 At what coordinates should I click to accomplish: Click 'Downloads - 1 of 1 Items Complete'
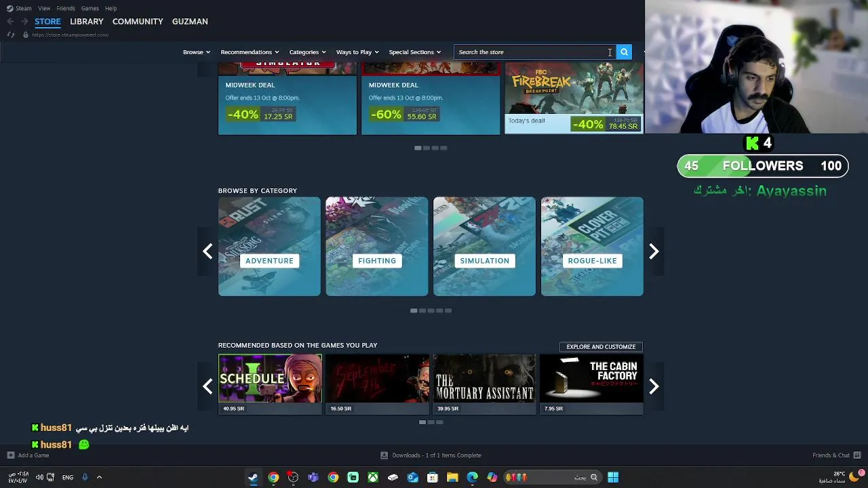pos(437,455)
